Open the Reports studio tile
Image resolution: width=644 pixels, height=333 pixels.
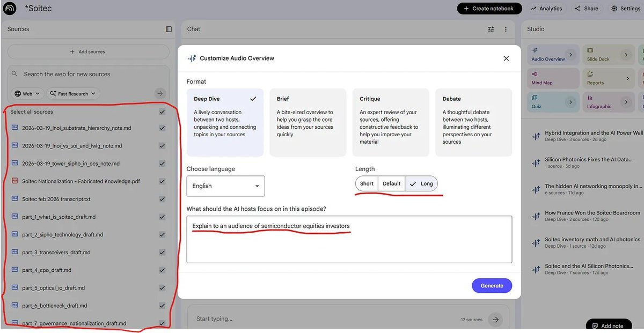coord(609,78)
